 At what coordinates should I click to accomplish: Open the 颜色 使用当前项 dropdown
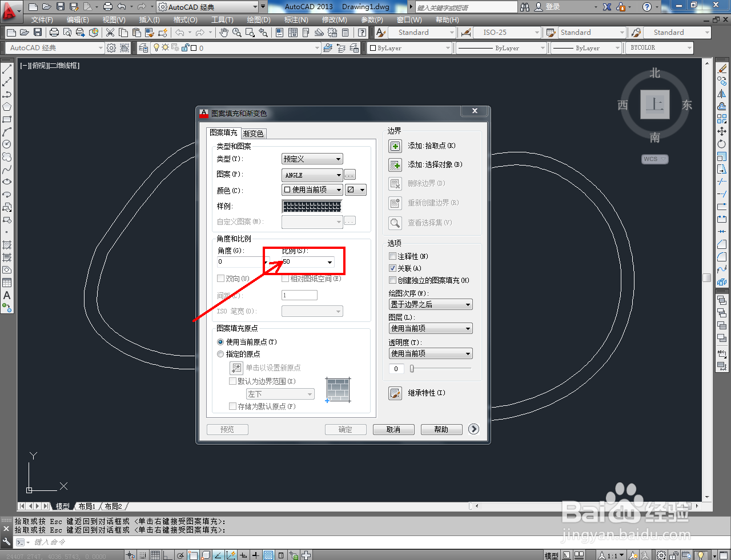point(312,190)
